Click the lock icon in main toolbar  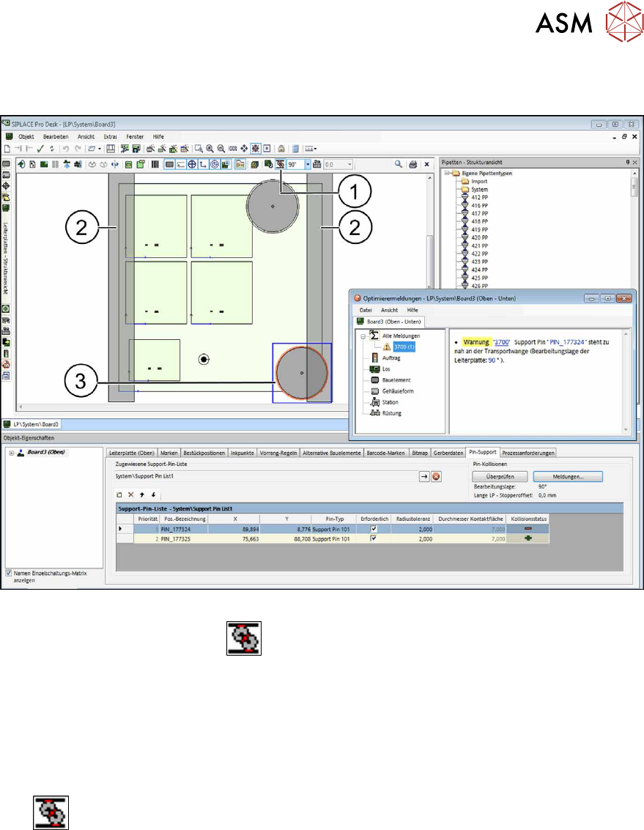281,149
